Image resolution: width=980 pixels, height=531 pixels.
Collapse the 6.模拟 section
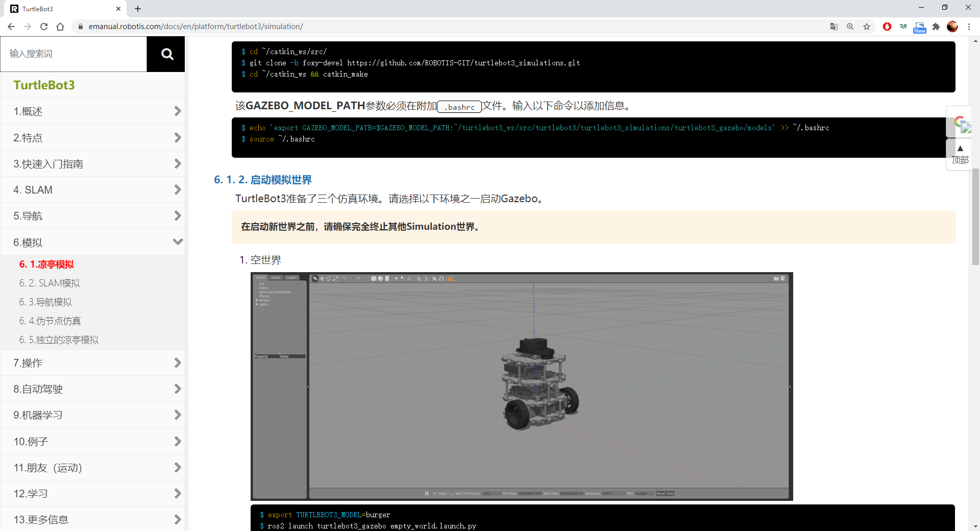92,242
